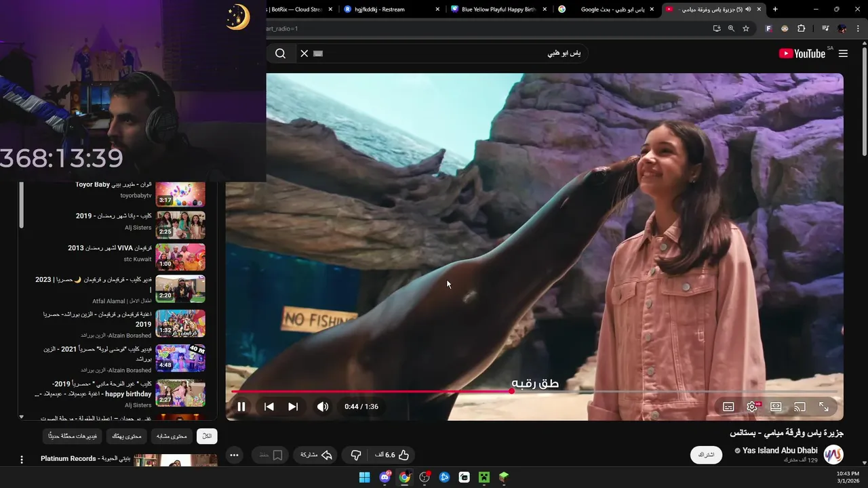This screenshot has height=488, width=868.
Task: Open the Chrome three-dot menu
Action: pos(858,28)
